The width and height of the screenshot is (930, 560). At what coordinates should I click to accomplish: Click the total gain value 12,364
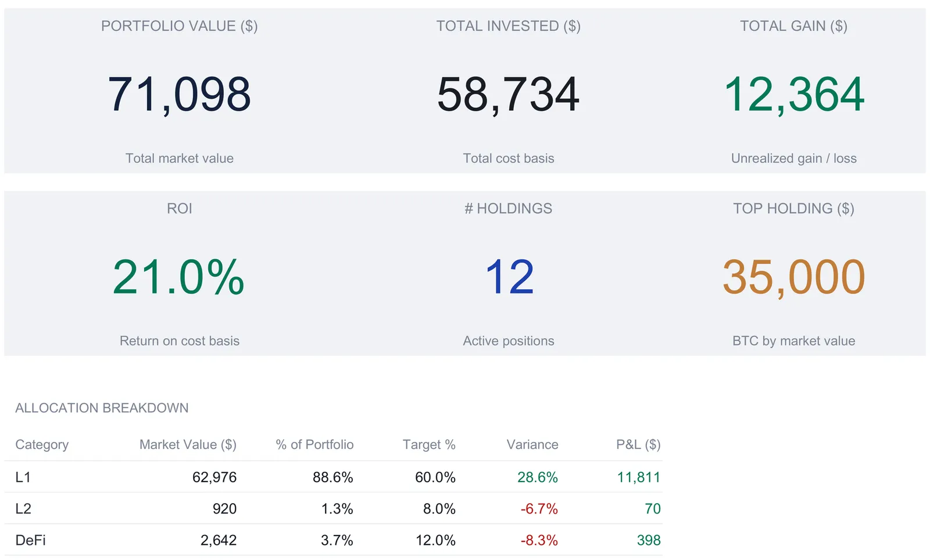point(794,95)
